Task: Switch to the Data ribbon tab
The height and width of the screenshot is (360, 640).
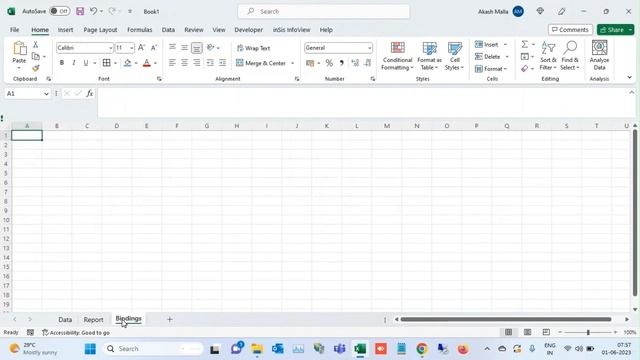Action: (168, 30)
